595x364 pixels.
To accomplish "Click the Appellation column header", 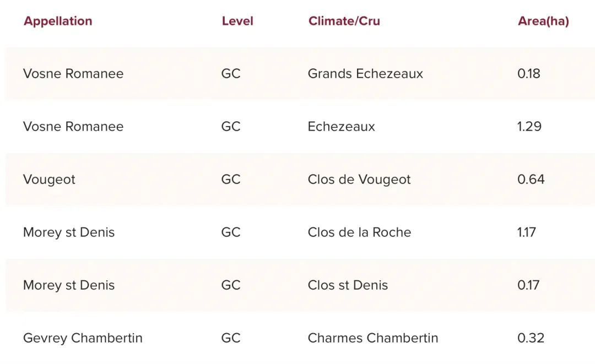I will pos(58,21).
